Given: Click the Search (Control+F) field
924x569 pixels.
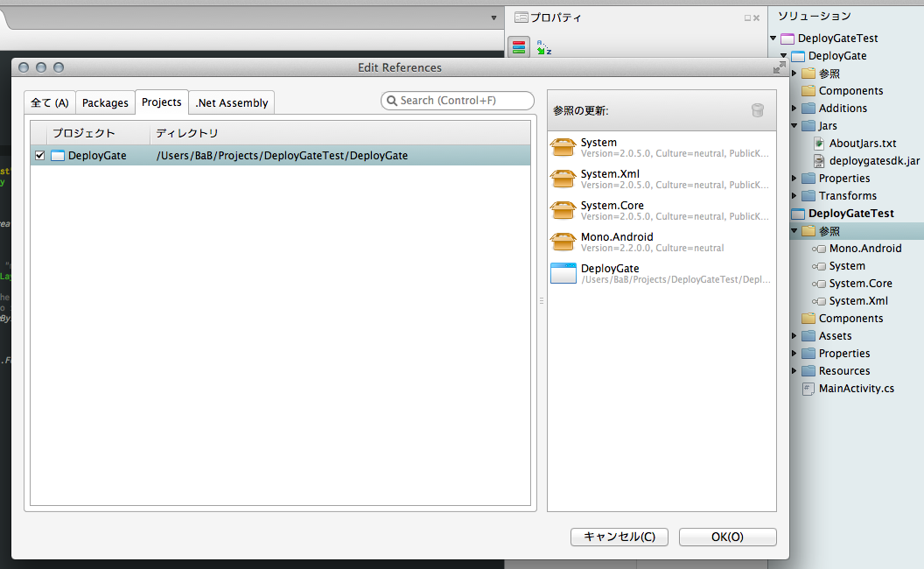Looking at the screenshot, I should [x=458, y=101].
